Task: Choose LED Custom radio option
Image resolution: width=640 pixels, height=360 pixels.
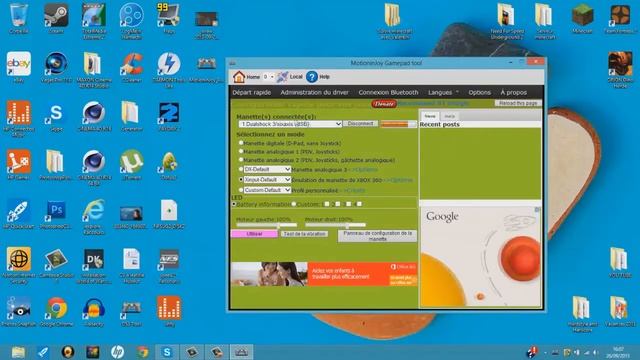Action: pos(294,204)
